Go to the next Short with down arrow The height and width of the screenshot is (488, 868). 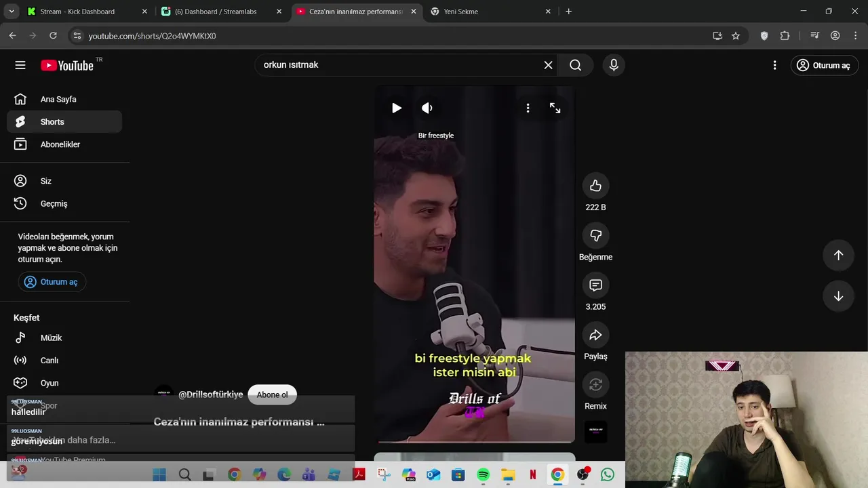pos(838,296)
